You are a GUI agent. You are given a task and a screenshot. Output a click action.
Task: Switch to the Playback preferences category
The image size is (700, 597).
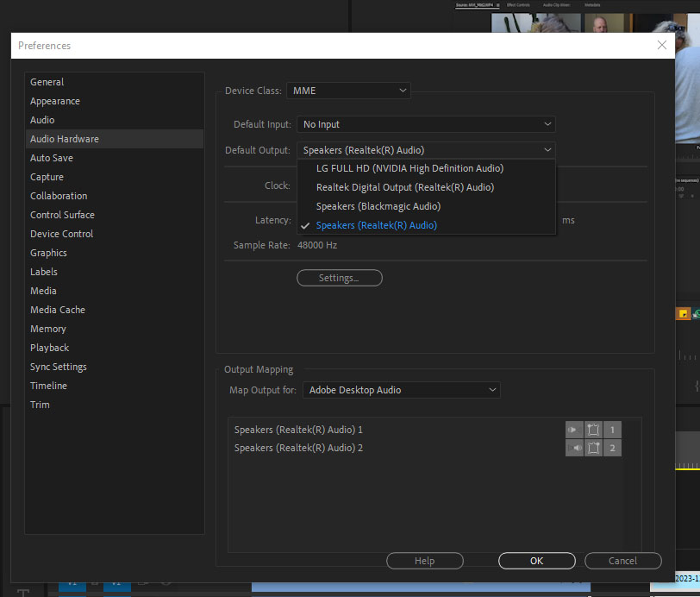pos(49,348)
